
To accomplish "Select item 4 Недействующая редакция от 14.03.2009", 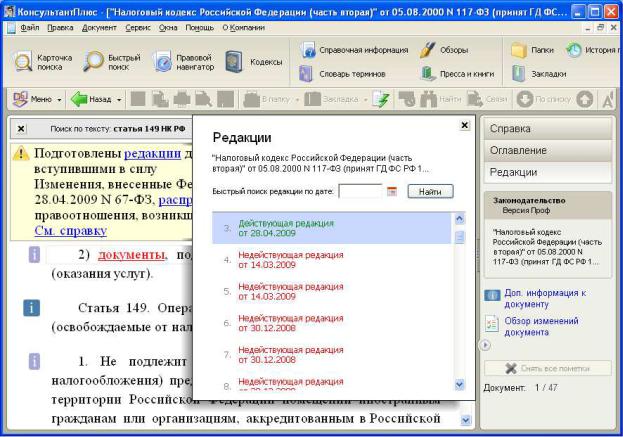I will click(331, 260).
